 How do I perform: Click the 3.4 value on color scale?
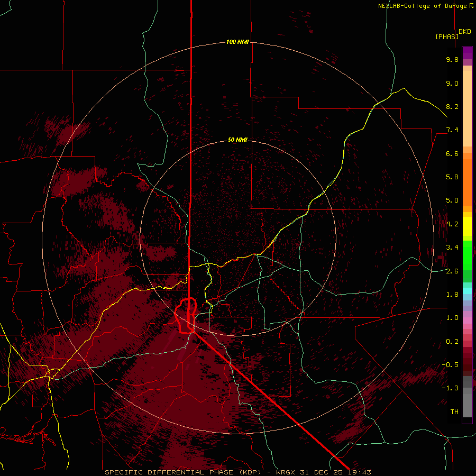[x=452, y=248]
